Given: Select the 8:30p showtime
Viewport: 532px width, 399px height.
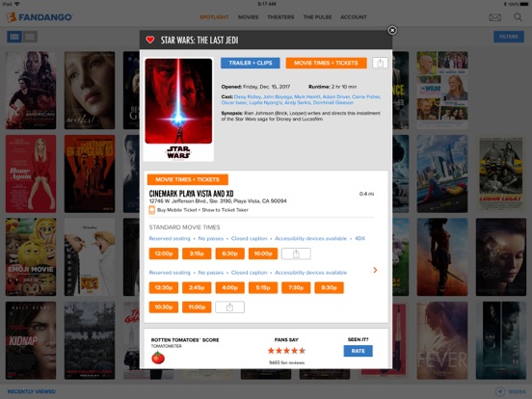Looking at the screenshot, I should tap(329, 288).
